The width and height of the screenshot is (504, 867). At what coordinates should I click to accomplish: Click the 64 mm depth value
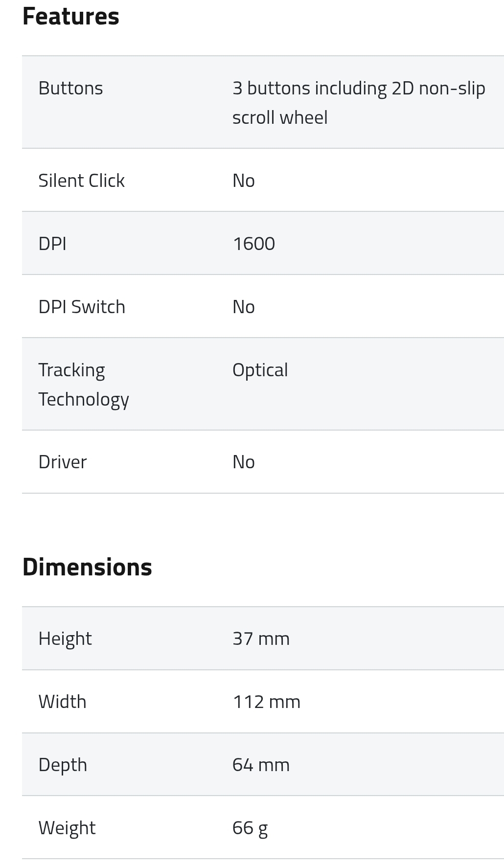pyautogui.click(x=261, y=765)
